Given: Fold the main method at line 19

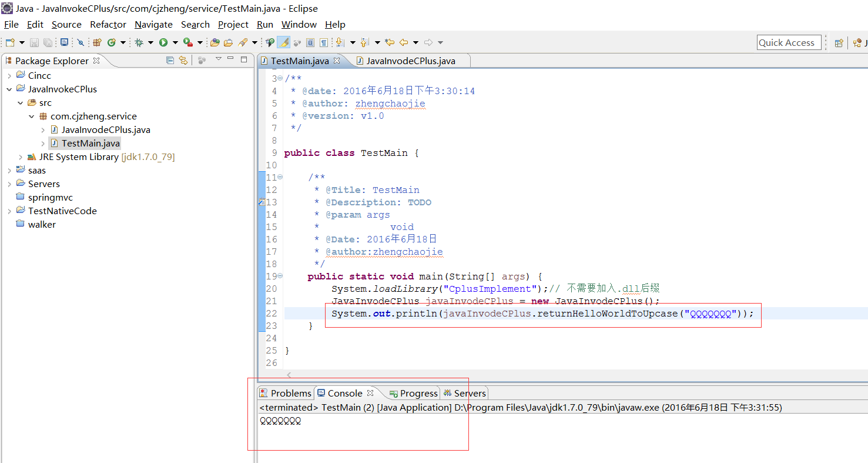Looking at the screenshot, I should tap(280, 276).
